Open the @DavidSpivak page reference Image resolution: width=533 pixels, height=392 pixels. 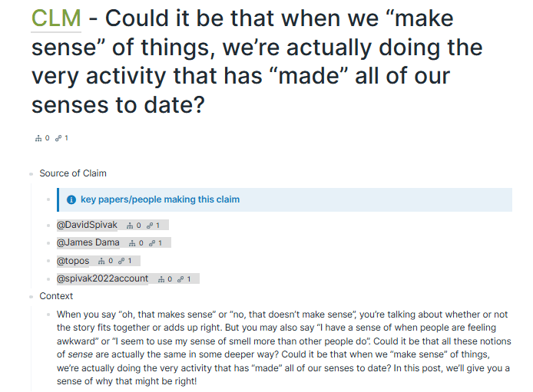point(87,225)
